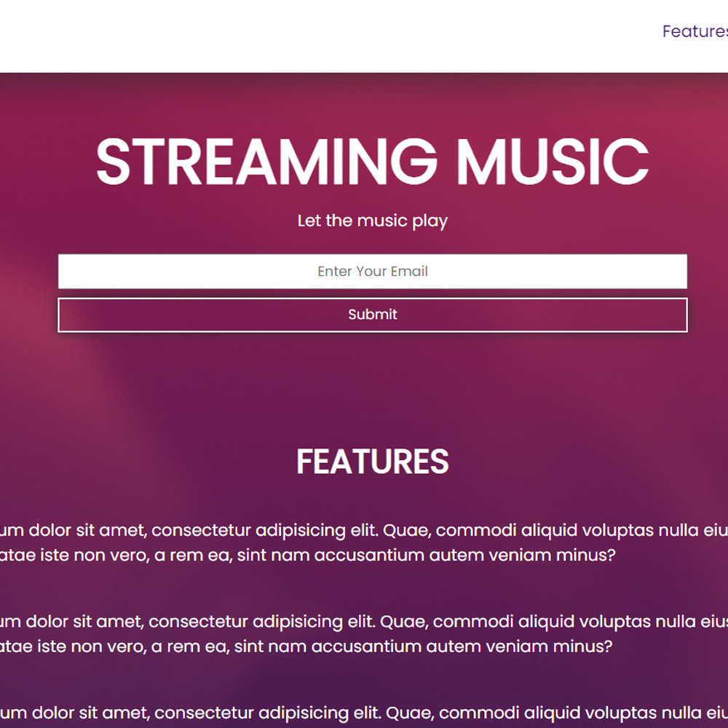
Task: Click the word MUSIC in the hero title
Action: [x=553, y=162]
